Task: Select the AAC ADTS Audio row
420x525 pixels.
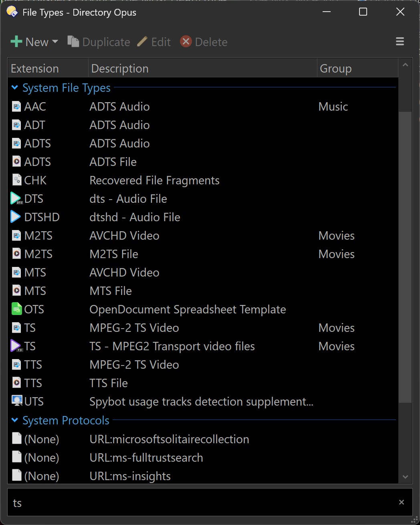Action: click(203, 107)
